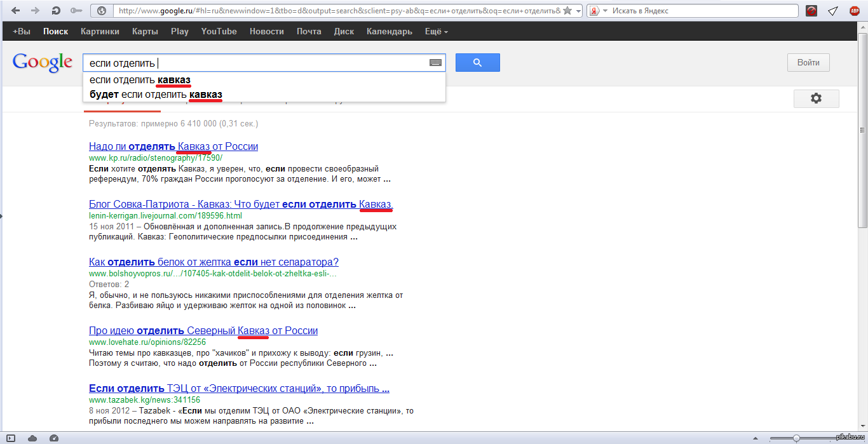868x444 pixels.
Task: Open the Adblock Plus ABP icon
Action: pos(855,11)
